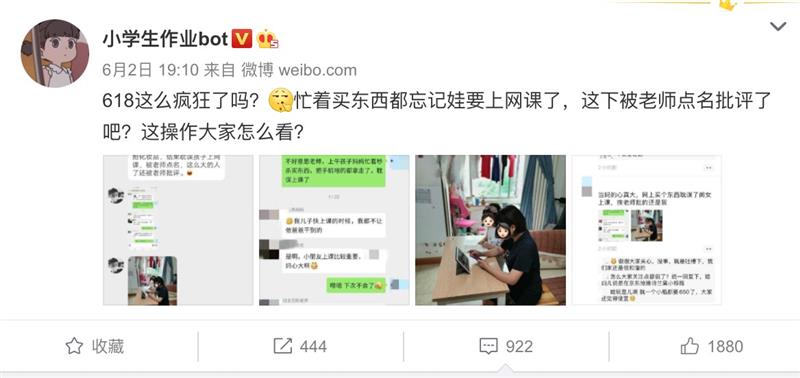Click the repost share icon
This screenshot has width=800, height=378.
(x=283, y=346)
